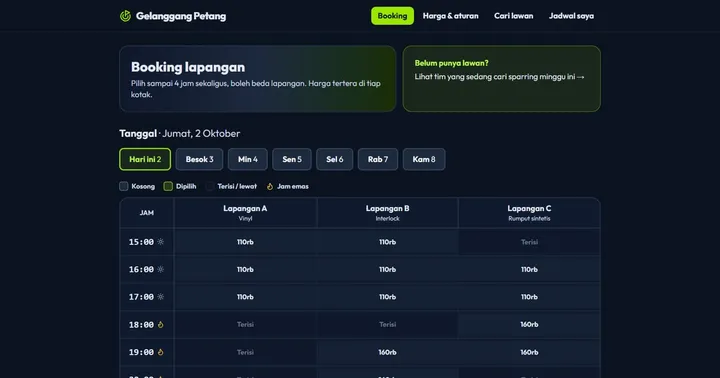Go to Cari lawan page
The height and width of the screenshot is (378, 720).
click(513, 16)
